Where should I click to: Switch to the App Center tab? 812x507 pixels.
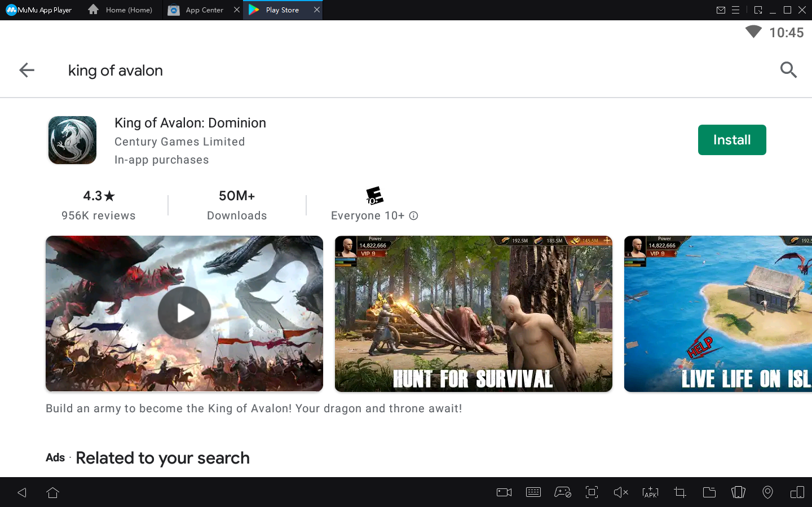tap(197, 10)
